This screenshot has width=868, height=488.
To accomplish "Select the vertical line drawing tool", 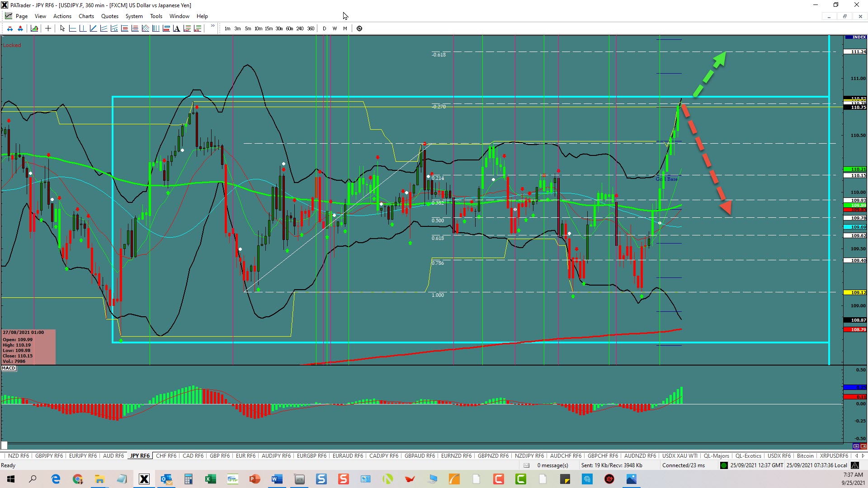I will coord(83,28).
